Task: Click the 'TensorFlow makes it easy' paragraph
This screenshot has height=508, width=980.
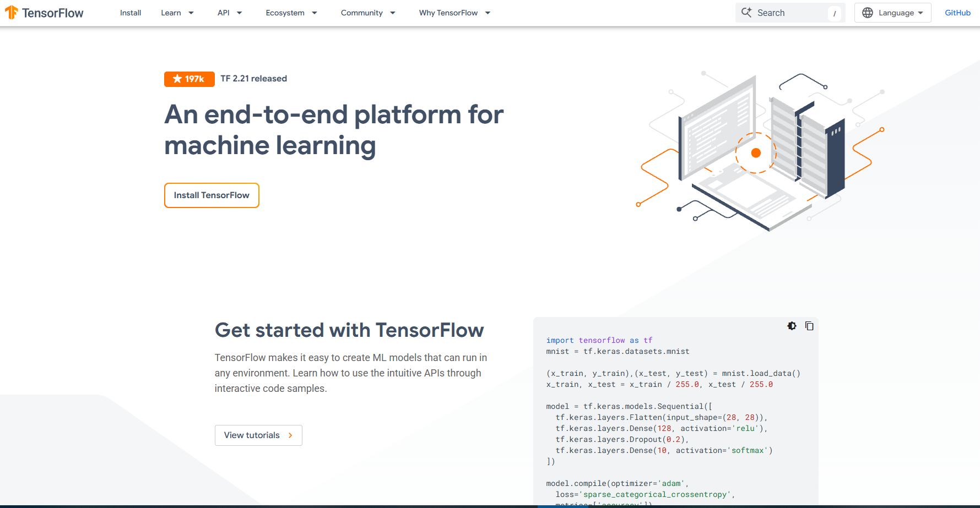Action: (x=351, y=373)
